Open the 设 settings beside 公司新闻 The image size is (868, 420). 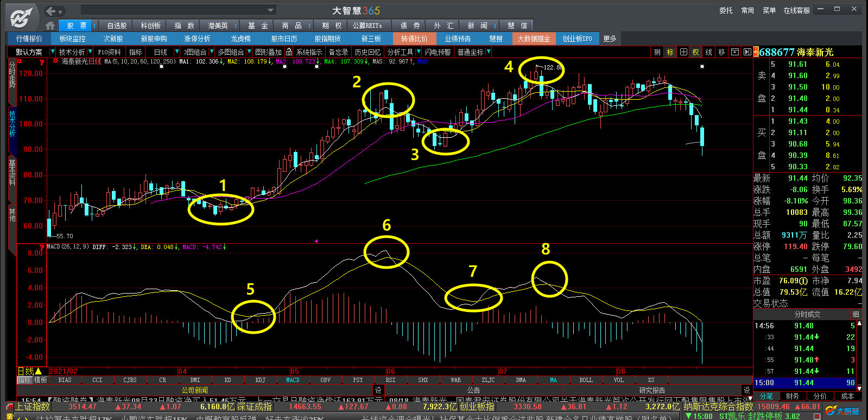click(378, 390)
